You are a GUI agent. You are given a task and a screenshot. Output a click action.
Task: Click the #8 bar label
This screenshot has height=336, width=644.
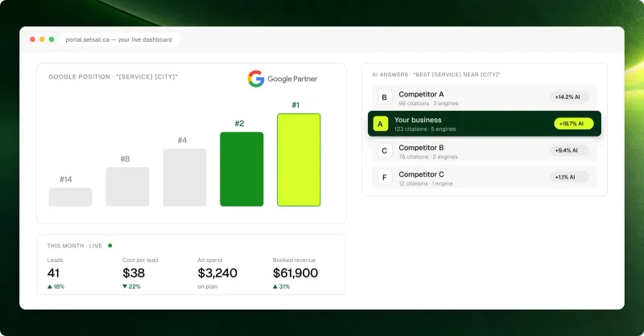coord(126,159)
